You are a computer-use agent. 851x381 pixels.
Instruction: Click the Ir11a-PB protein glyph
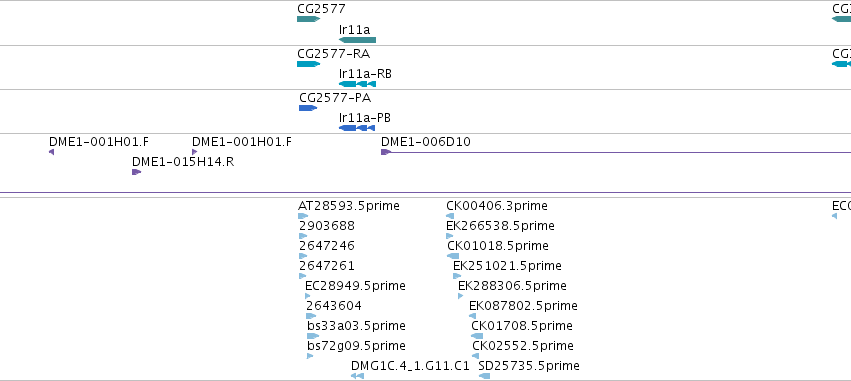point(357,128)
